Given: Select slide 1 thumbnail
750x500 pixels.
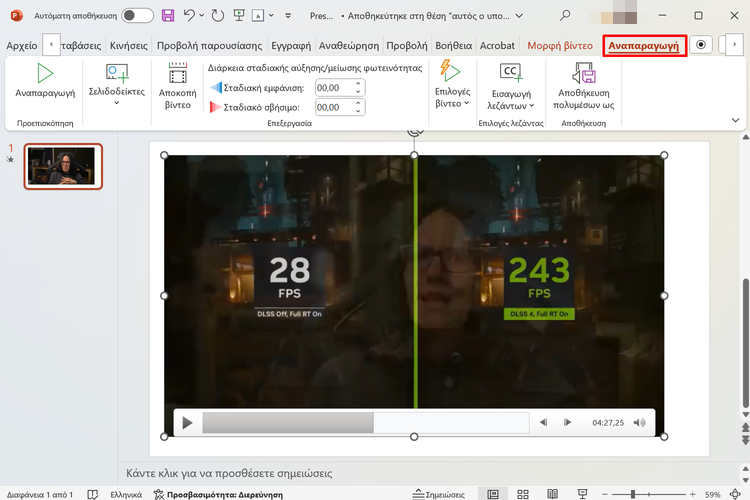Looking at the screenshot, I should 63,166.
